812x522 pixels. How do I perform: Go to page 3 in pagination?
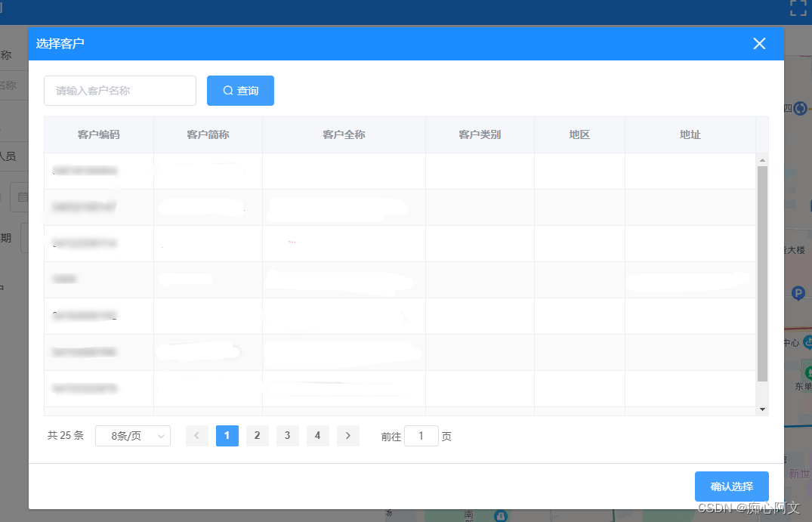[287, 436]
